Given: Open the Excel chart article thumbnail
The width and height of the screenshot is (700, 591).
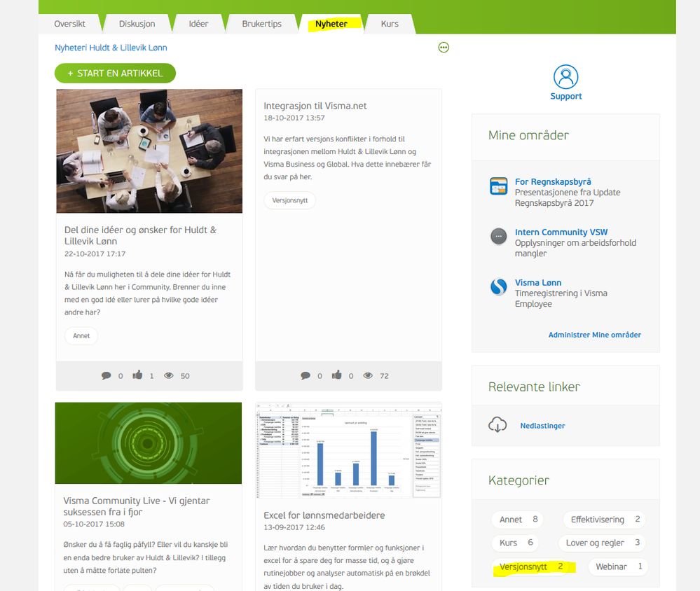Looking at the screenshot, I should [348, 450].
